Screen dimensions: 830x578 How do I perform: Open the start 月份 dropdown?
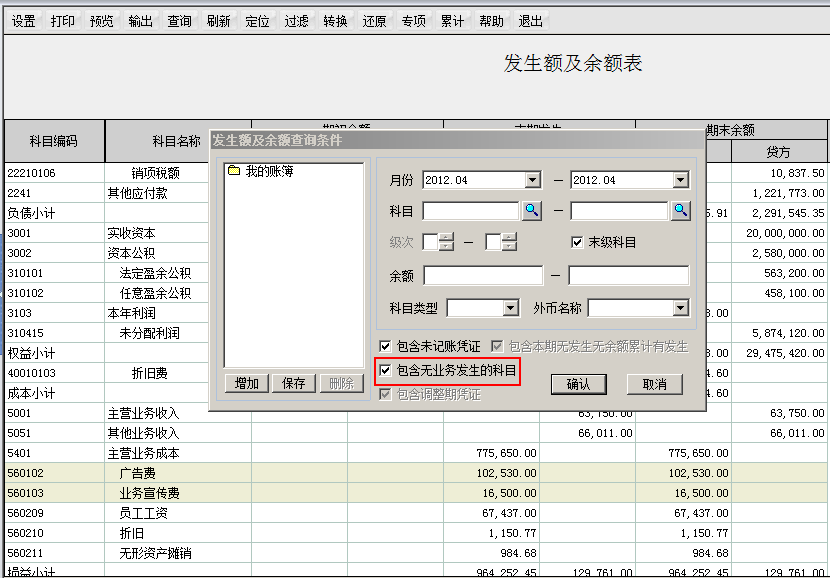pos(532,180)
